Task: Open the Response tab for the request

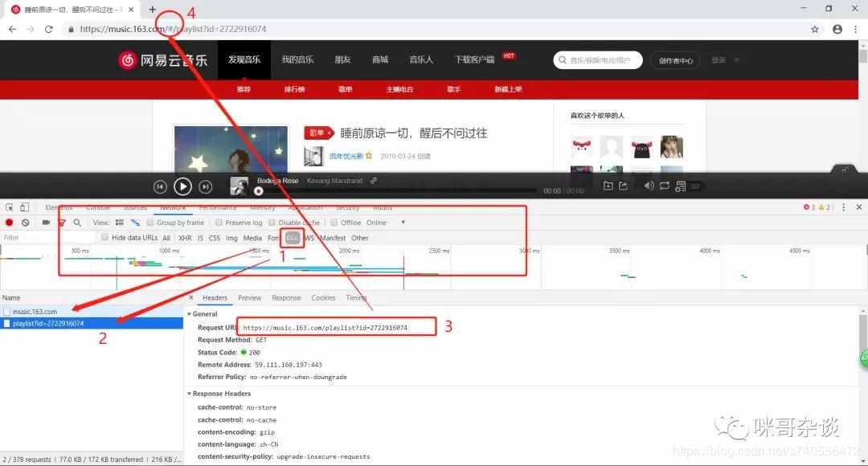Action: 286,297
